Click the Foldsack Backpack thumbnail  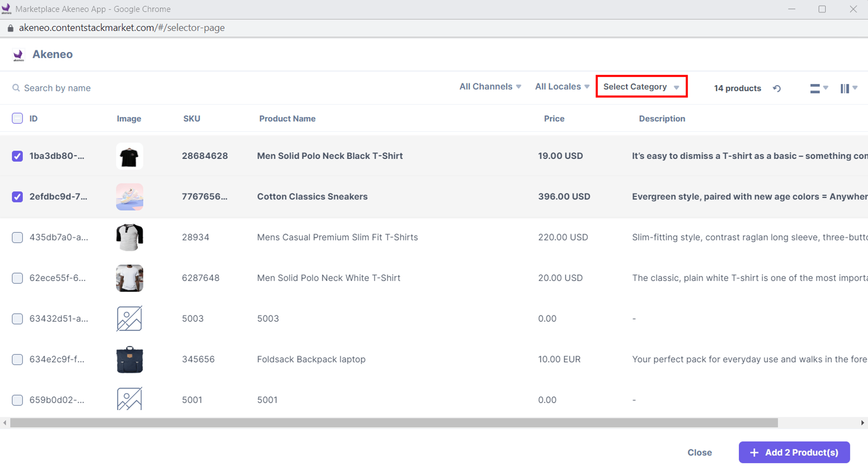click(129, 359)
